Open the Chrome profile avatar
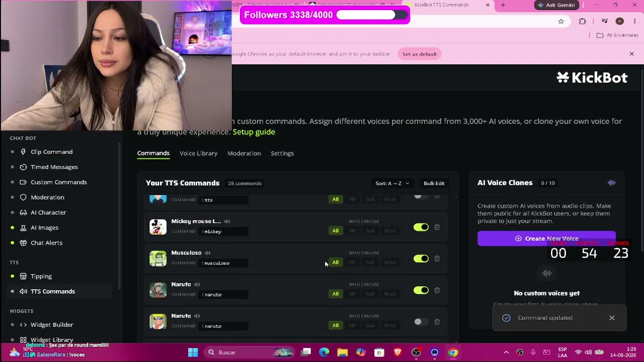This screenshot has height=362, width=644. 620,21
